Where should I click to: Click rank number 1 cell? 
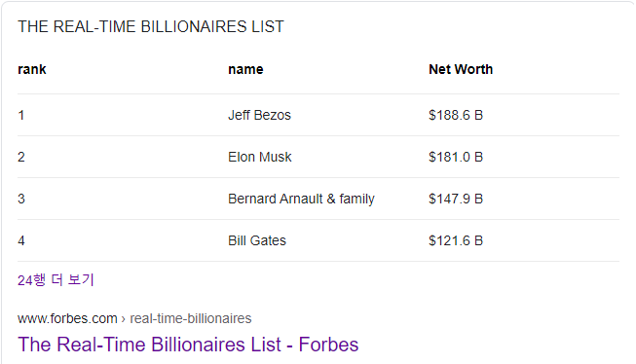point(21,115)
